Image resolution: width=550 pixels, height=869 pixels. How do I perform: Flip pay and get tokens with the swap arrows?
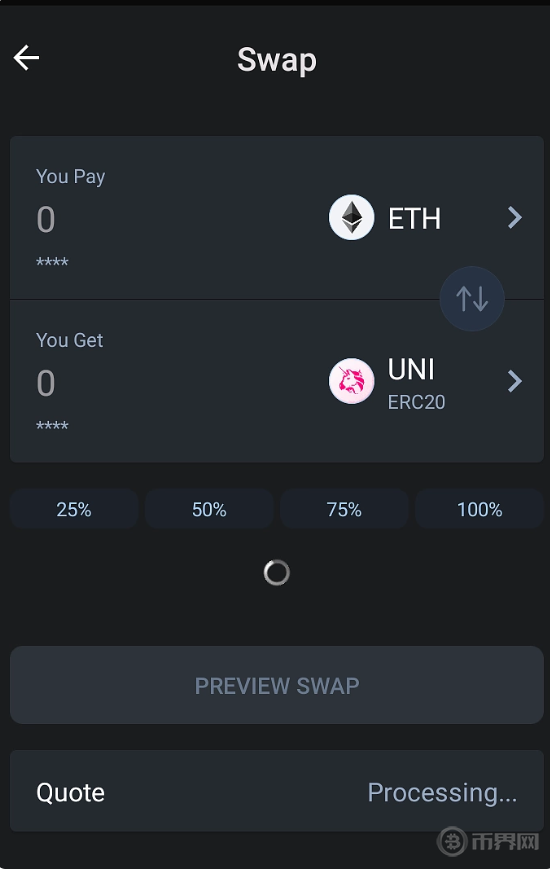472,299
